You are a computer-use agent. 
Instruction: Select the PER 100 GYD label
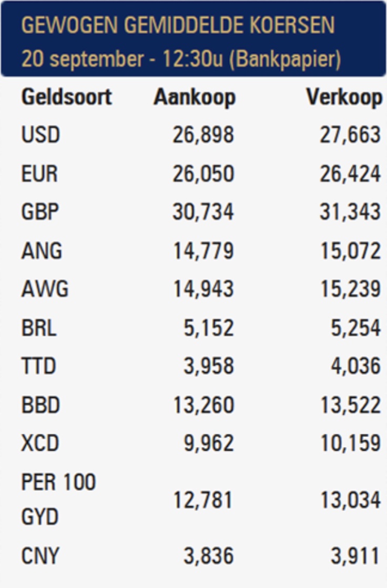coord(58,500)
